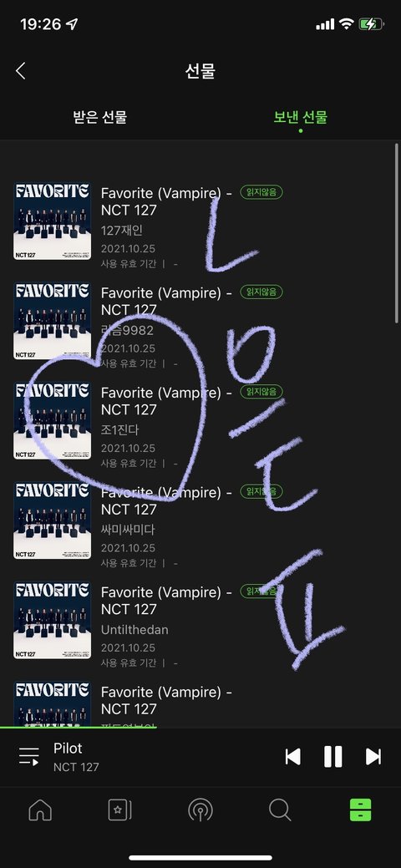This screenshot has height=868, width=401.
Task: Click the vertical scrollbar on right edge
Action: [x=397, y=233]
